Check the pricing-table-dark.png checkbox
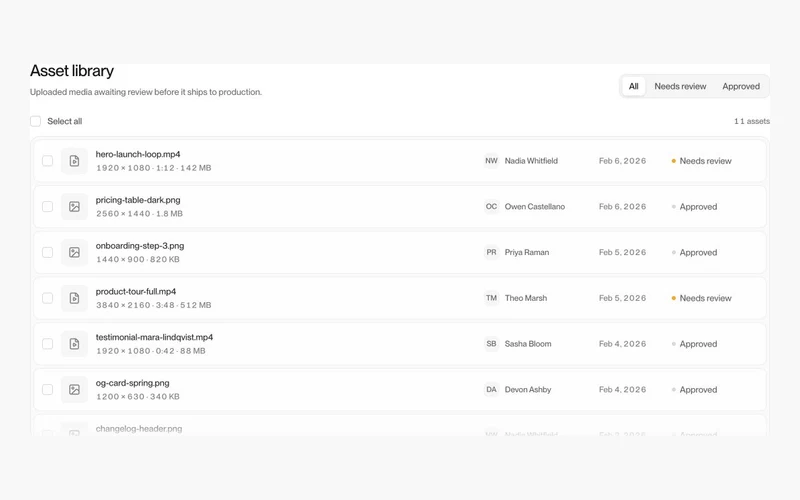The height and width of the screenshot is (500, 800). click(47, 207)
